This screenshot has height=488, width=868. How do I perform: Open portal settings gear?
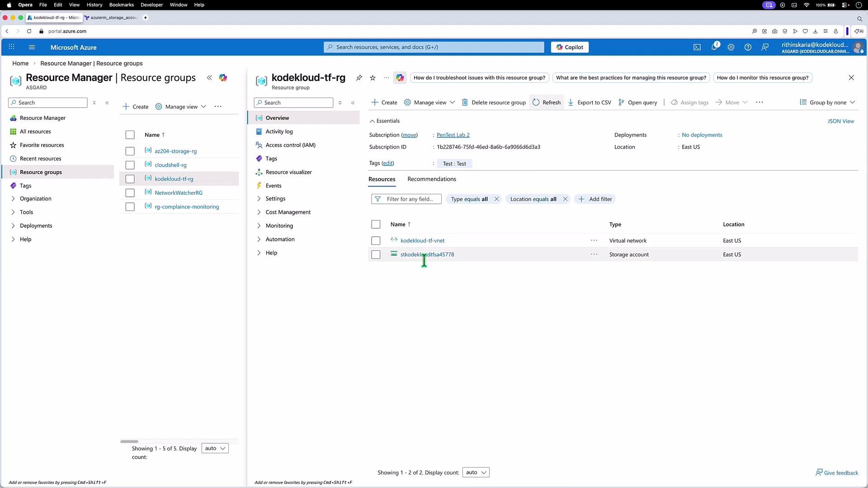(731, 47)
